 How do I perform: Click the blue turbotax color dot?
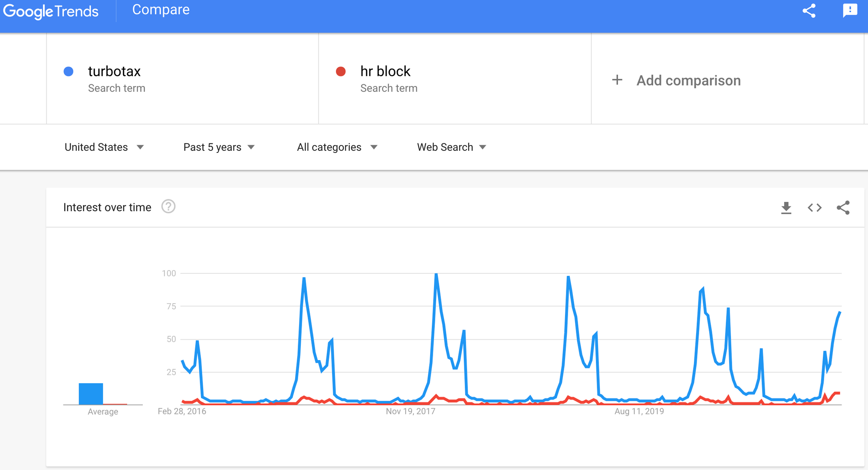[x=69, y=72]
